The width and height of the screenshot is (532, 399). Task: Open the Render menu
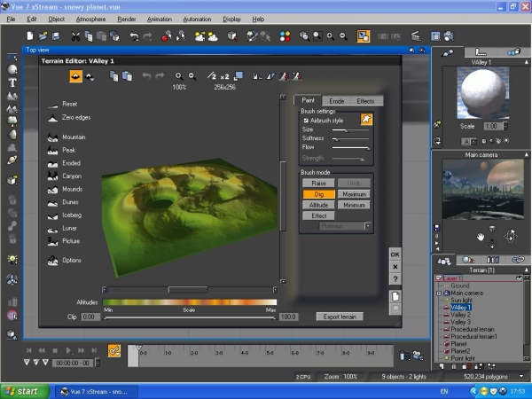(x=127, y=19)
